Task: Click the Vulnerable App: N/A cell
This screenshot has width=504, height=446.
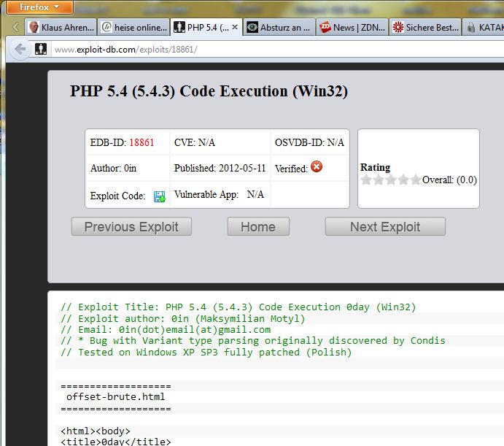Action: pos(220,194)
